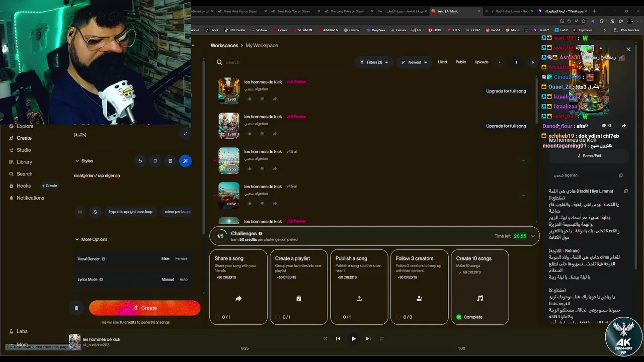
Task: Refresh the style suggestions
Action: pyautogui.click(x=95, y=212)
